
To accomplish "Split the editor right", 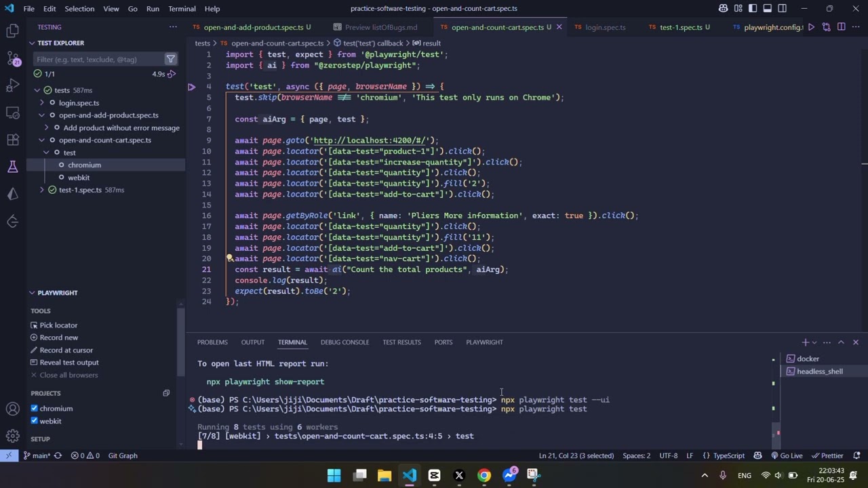I will pos(841,27).
